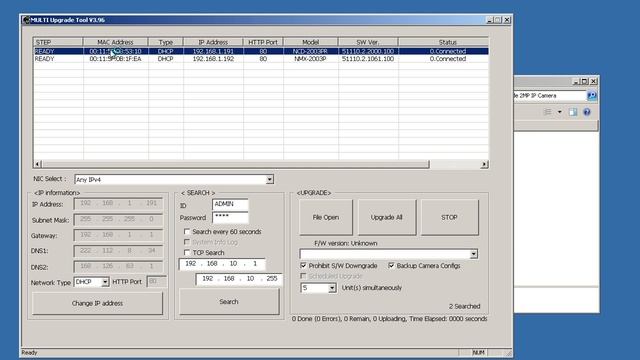
Task: Click the Upgrade All button
Action: click(x=387, y=218)
